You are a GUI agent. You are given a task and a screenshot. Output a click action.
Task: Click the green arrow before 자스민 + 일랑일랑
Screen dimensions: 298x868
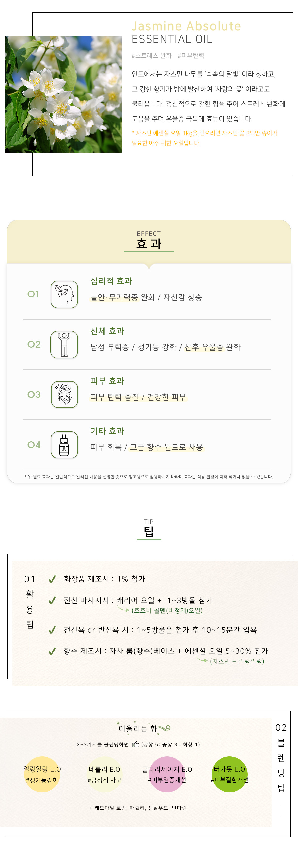(x=202, y=660)
